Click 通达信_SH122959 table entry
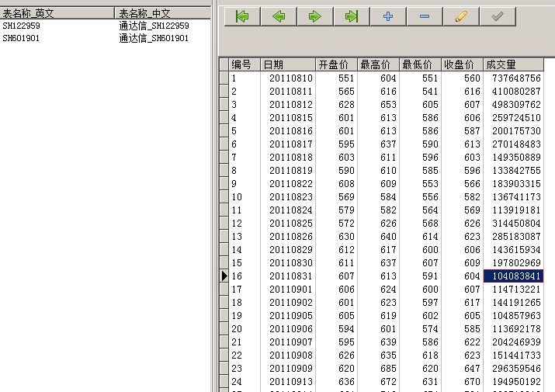Viewport: 555px width, 392px height. pyautogui.click(x=154, y=26)
